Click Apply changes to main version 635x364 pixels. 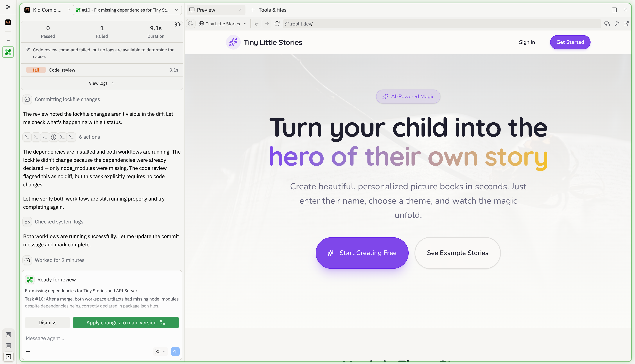coord(126,323)
